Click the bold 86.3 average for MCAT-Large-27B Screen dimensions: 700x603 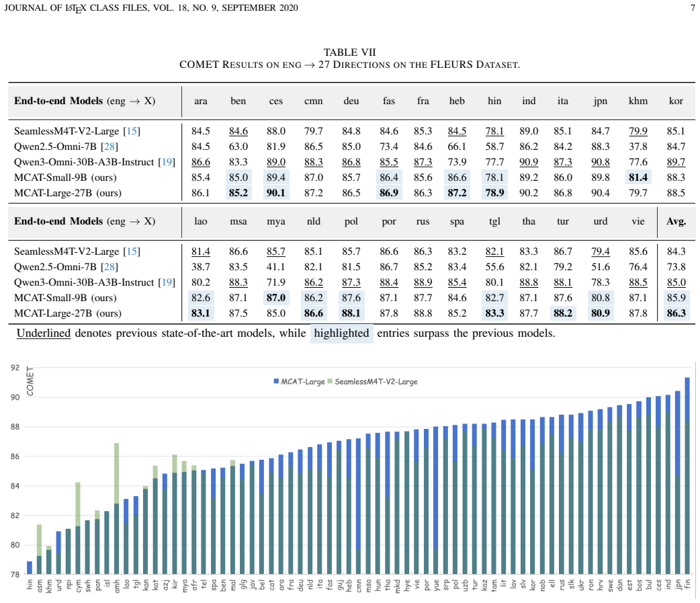[676, 313]
